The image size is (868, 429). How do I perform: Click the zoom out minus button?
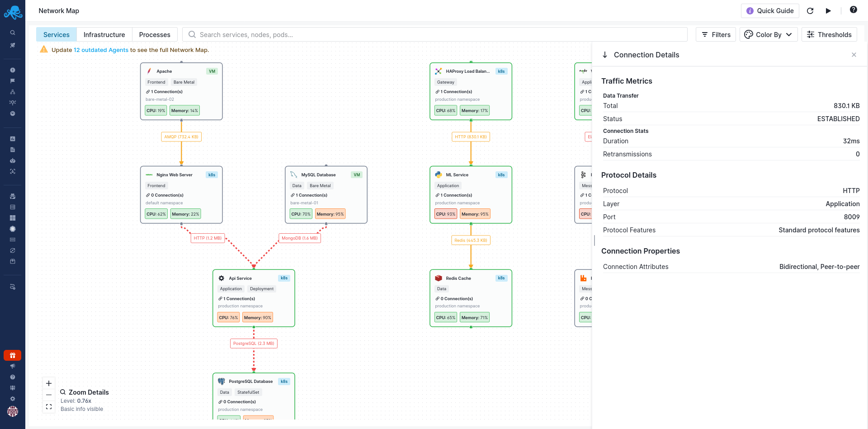coord(49,395)
